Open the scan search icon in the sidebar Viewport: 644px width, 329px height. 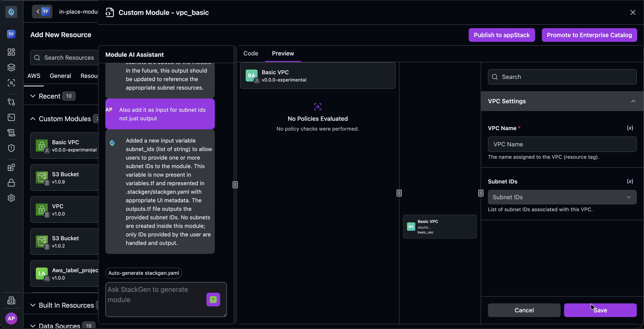point(11,83)
